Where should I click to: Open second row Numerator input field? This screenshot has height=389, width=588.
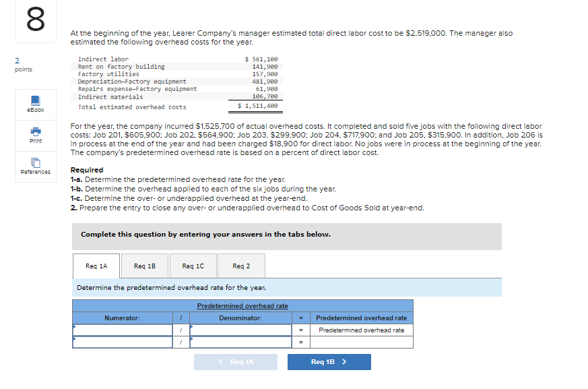tap(123, 342)
